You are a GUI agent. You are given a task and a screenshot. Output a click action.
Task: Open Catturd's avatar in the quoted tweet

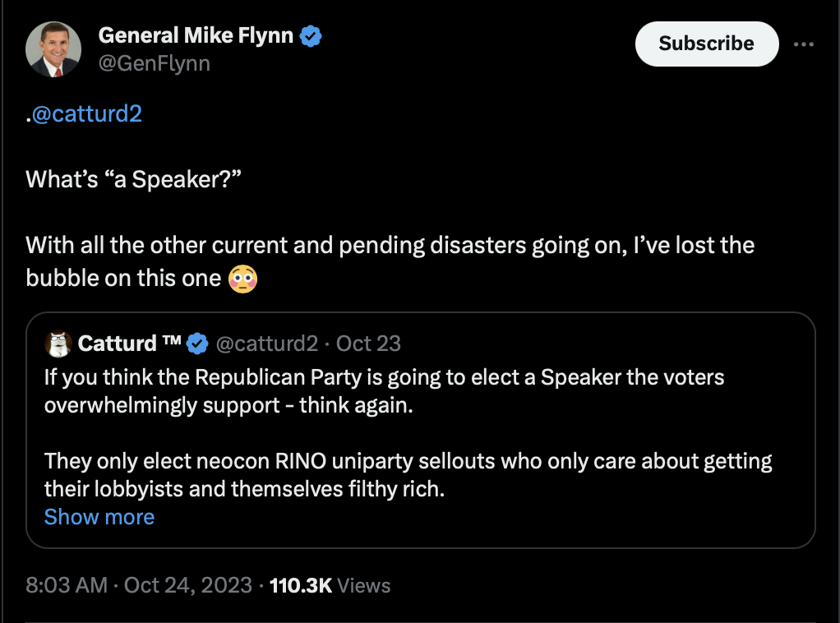click(58, 344)
